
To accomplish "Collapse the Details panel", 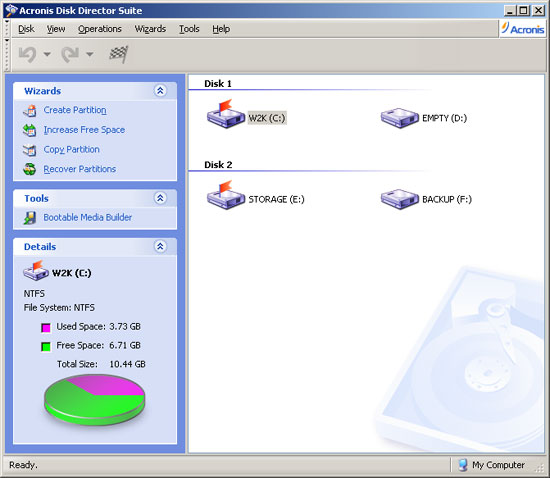I will [160, 247].
